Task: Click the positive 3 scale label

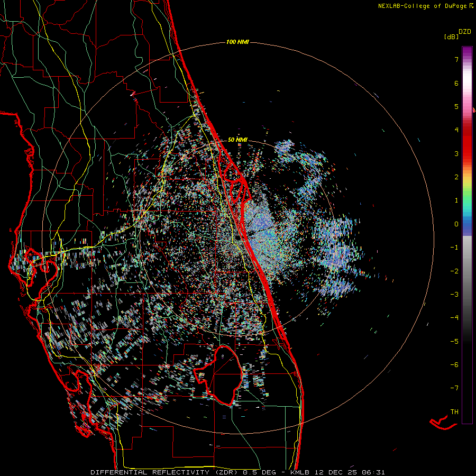Action: (x=456, y=153)
